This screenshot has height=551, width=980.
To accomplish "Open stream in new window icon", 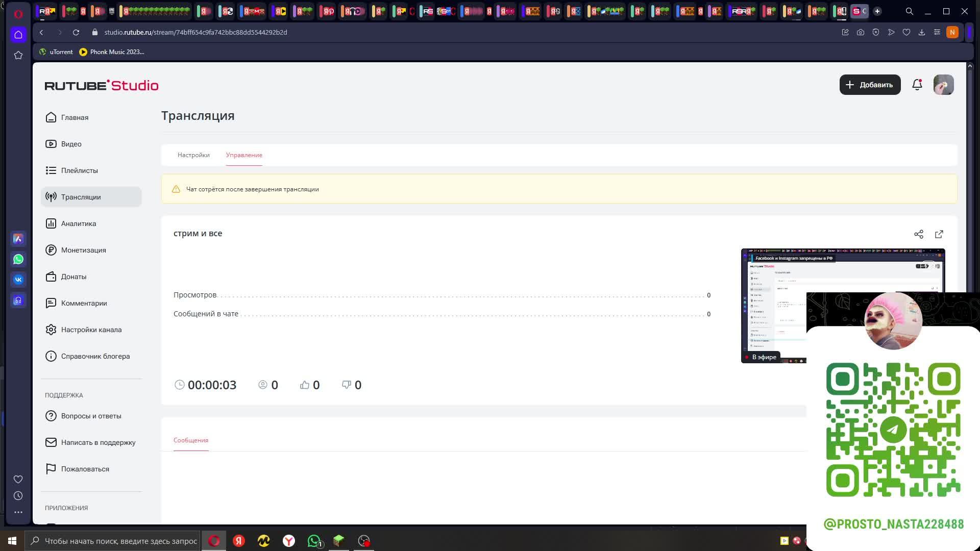I will pos(939,234).
